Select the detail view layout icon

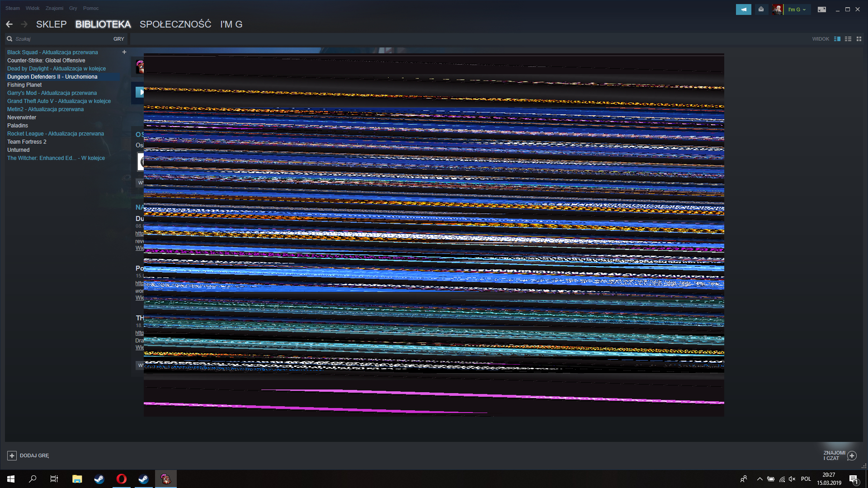(x=837, y=39)
